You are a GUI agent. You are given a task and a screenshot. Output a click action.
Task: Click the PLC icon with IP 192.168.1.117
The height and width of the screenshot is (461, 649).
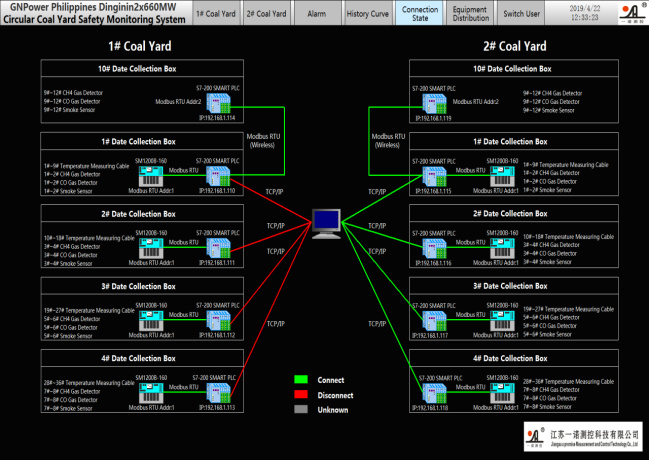pos(435,321)
